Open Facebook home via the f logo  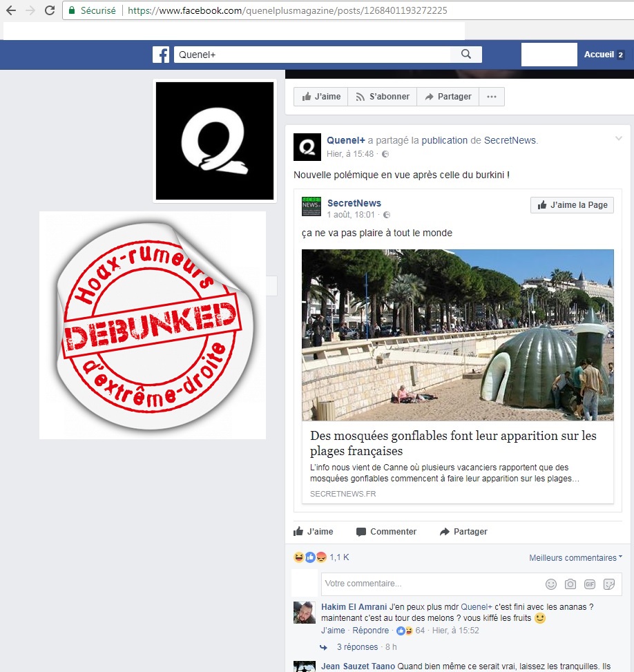point(161,55)
